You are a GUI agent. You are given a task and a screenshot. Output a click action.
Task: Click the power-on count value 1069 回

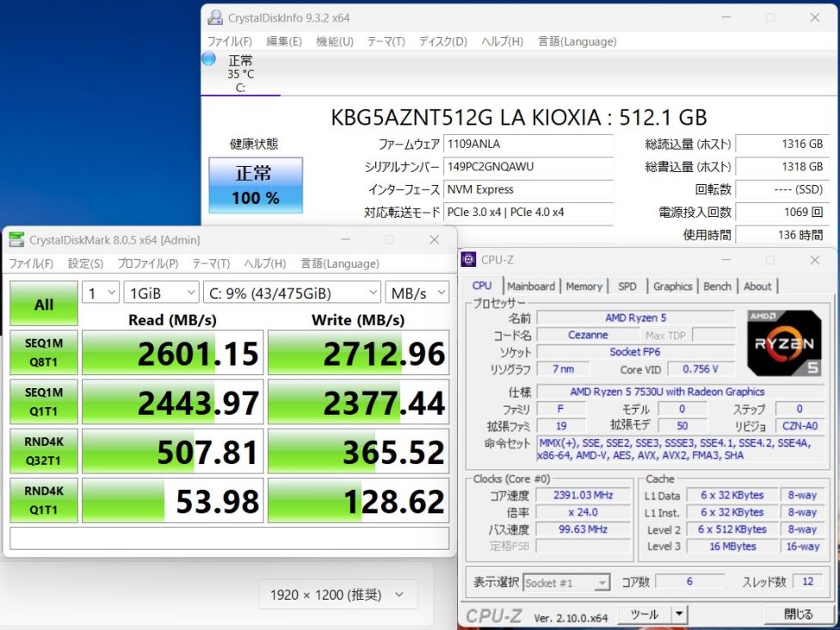tap(782, 212)
